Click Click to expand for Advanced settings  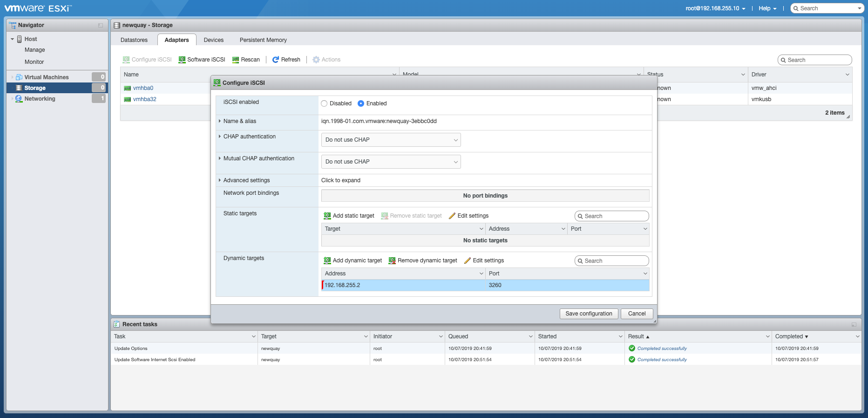pyautogui.click(x=341, y=180)
